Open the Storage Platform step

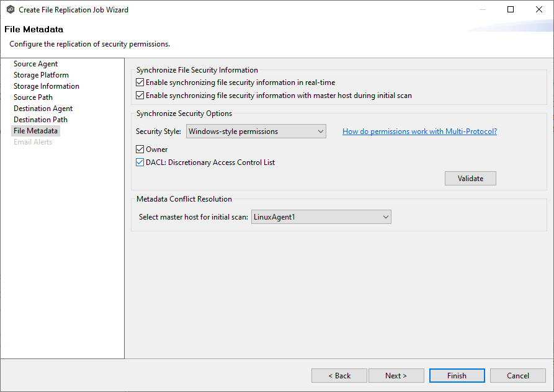[x=41, y=74]
